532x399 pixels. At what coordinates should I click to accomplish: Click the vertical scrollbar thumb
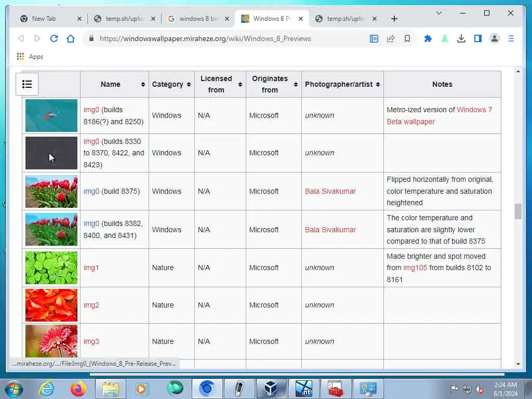coord(518,211)
